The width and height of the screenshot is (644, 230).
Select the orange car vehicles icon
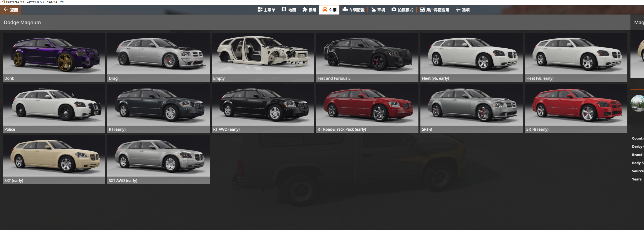click(325, 10)
